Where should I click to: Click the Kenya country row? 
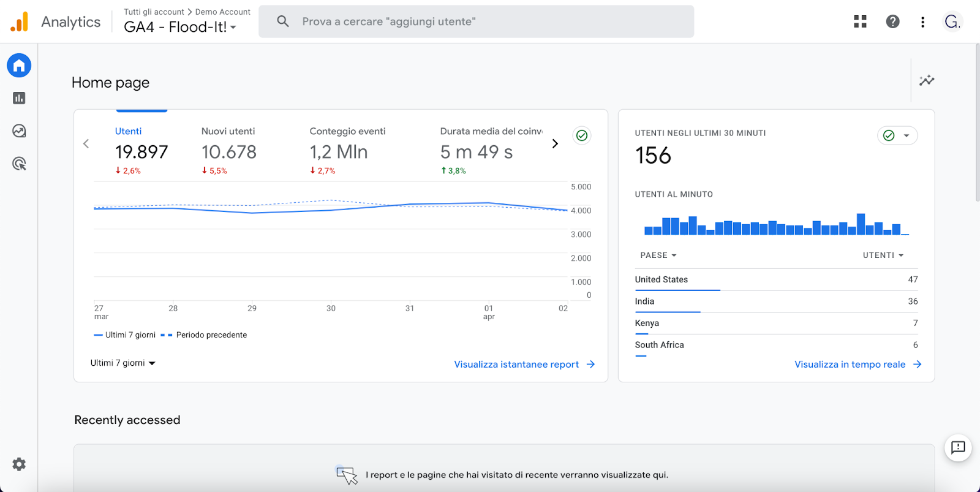coord(776,323)
